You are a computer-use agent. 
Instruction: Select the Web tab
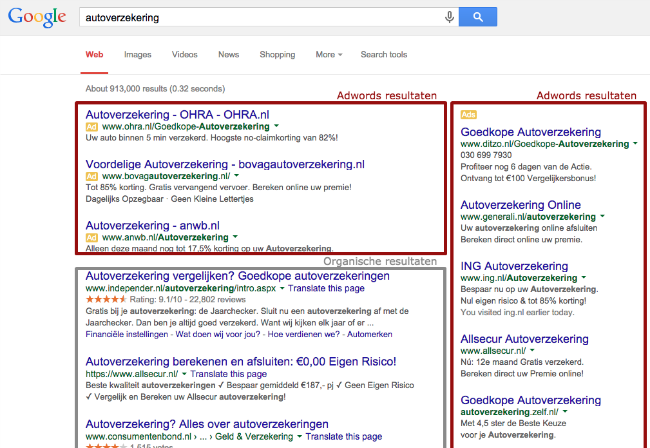point(94,54)
